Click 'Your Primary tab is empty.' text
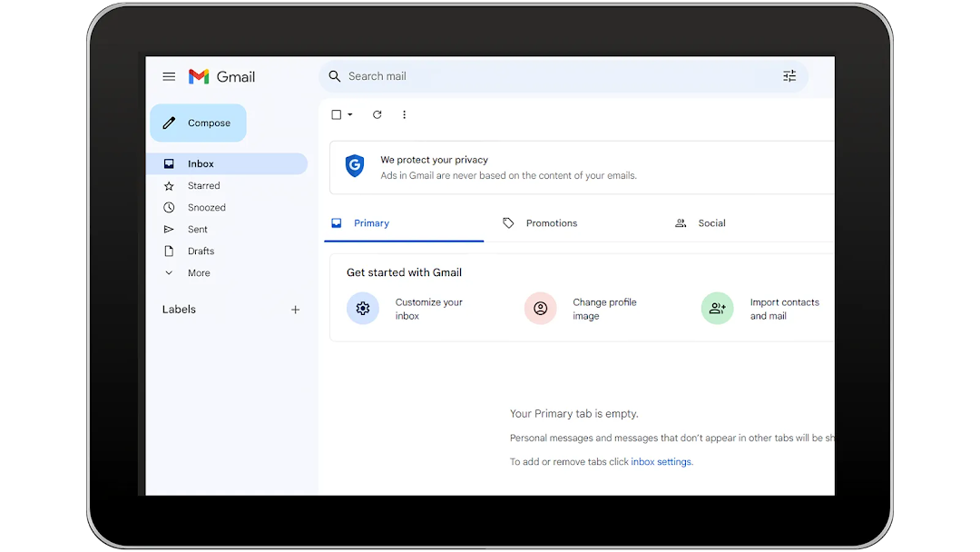 point(573,414)
